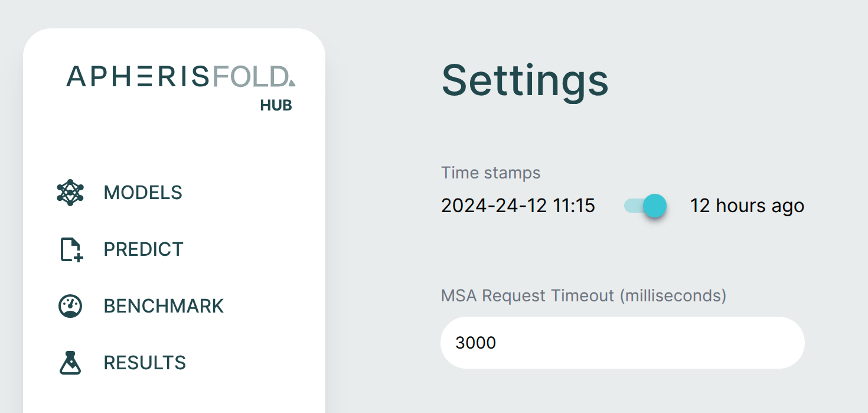Image resolution: width=868 pixels, height=413 pixels.
Task: Click the Results flask icon
Action: (70, 363)
